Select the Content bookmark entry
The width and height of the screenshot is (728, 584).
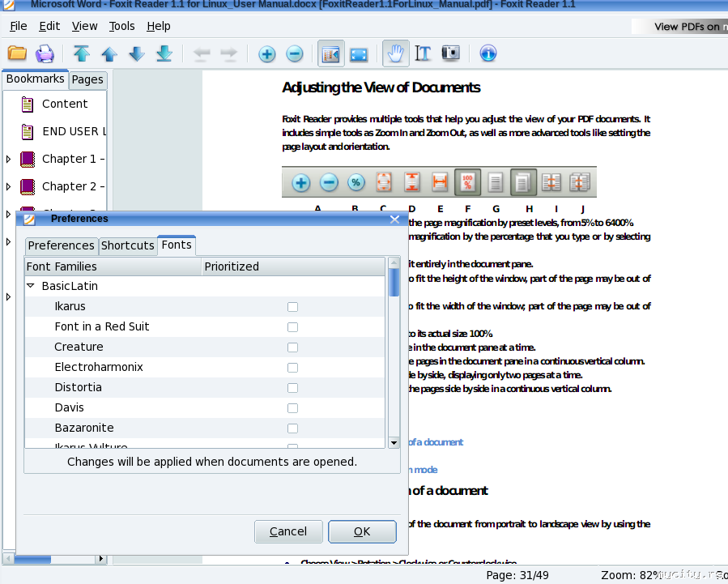pyautogui.click(x=65, y=104)
